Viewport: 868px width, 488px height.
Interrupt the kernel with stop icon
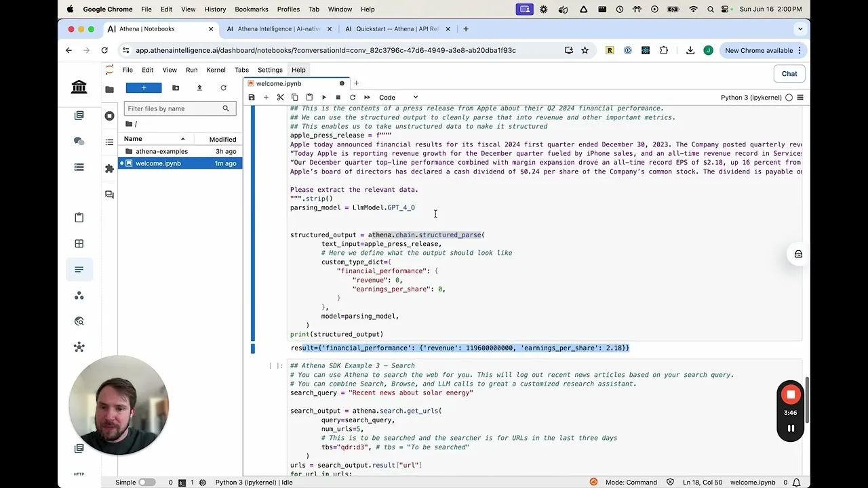point(338,98)
